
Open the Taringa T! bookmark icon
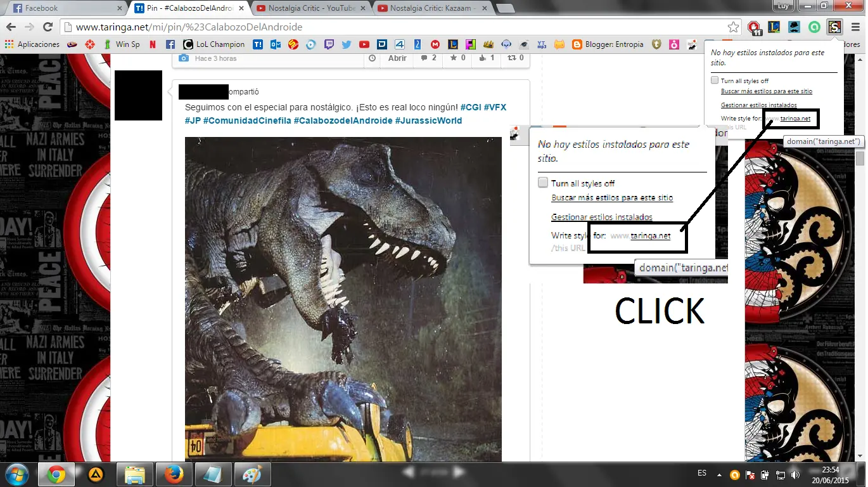(258, 44)
